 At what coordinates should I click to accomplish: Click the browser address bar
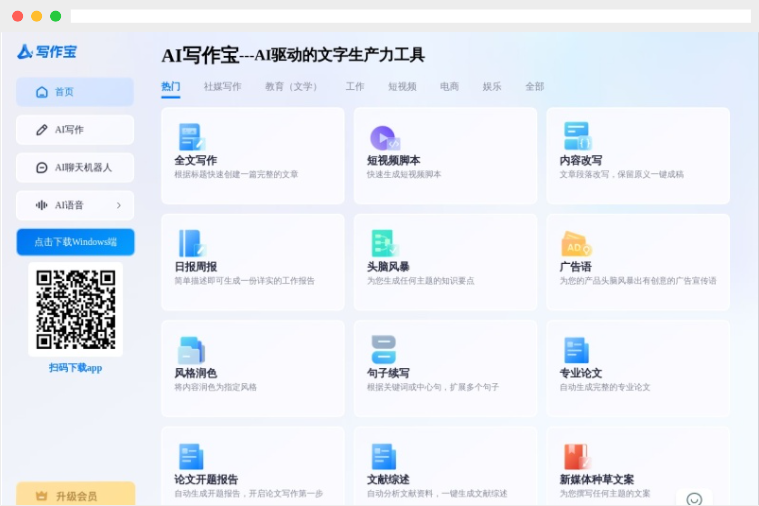coord(410,16)
